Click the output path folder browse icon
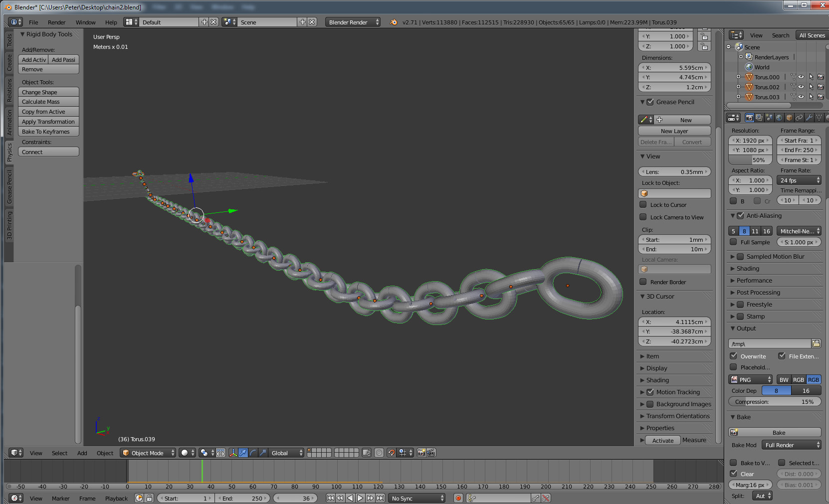Image resolution: width=829 pixels, height=504 pixels. click(816, 343)
